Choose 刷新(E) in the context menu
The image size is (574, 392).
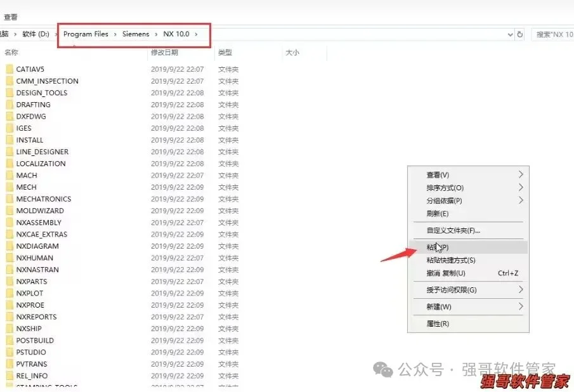[468, 213]
